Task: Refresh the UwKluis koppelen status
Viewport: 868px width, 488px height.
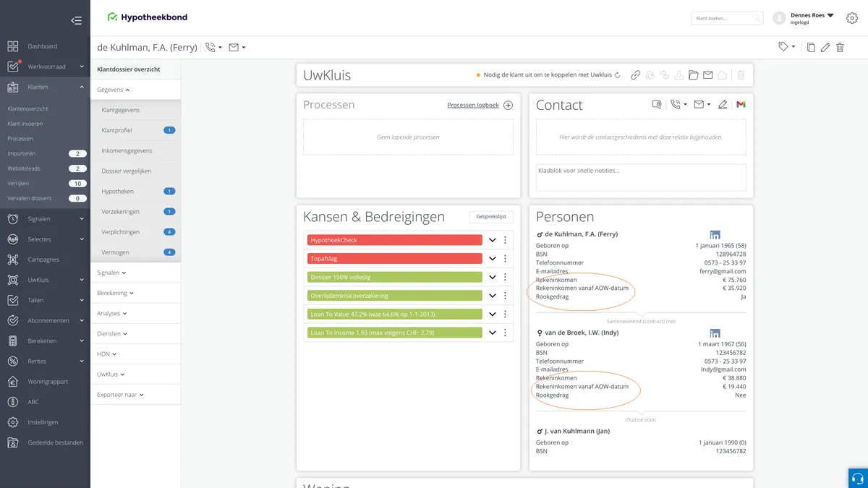Action: click(617, 75)
